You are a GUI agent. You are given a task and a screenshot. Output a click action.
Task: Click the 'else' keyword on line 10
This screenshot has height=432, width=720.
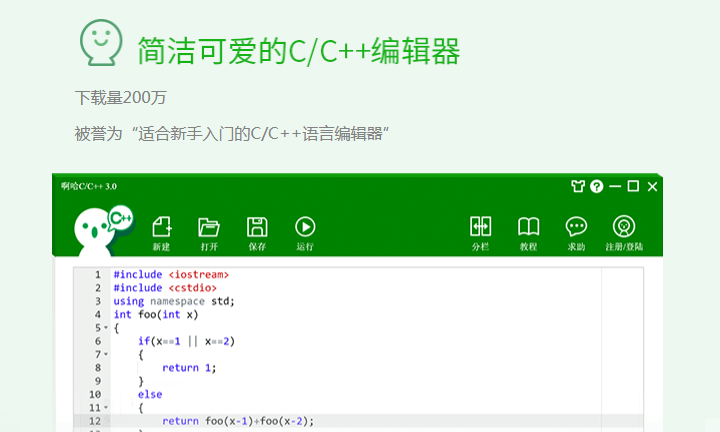[x=150, y=394]
